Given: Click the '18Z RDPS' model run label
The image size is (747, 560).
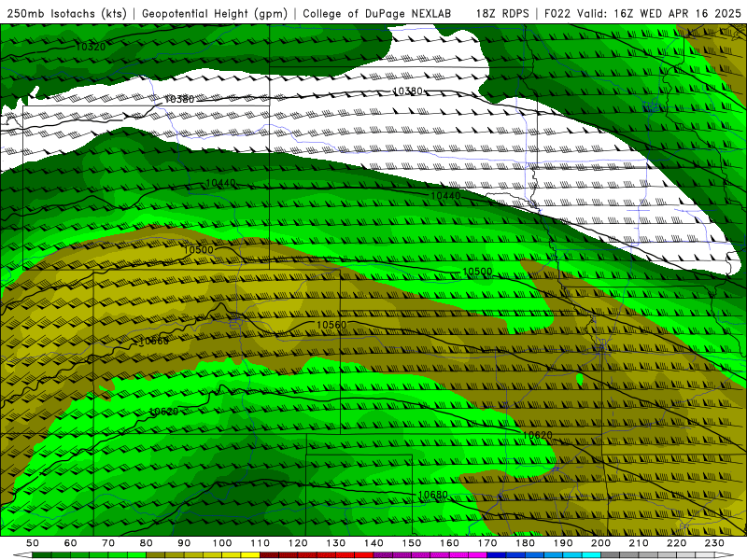Looking at the screenshot, I should [x=502, y=13].
